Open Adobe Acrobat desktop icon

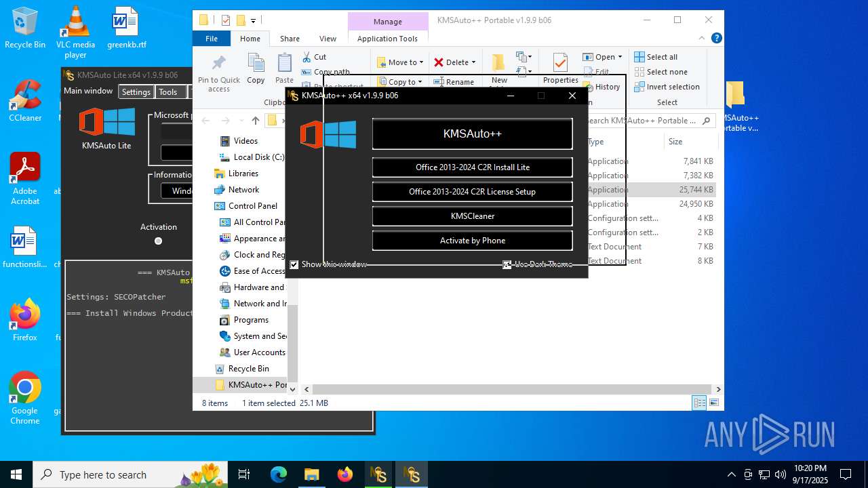tap(25, 178)
